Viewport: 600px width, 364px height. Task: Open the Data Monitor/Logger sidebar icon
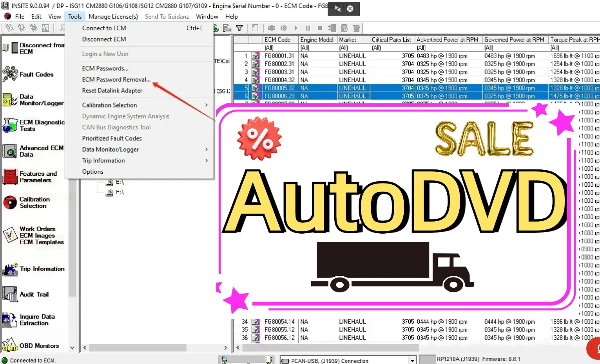point(10,100)
